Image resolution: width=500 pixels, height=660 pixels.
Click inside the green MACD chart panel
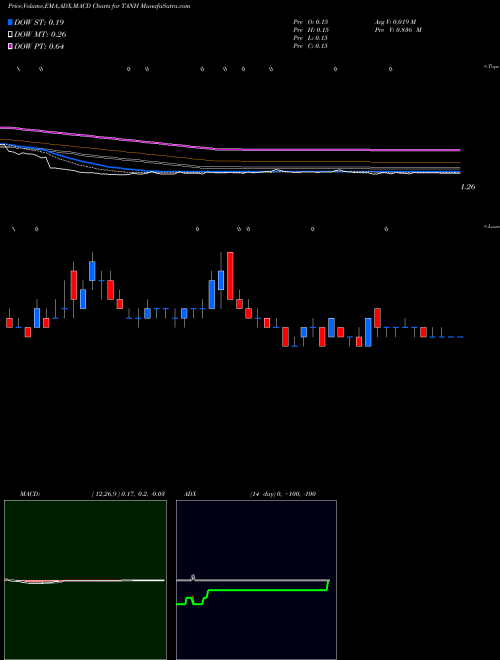85,580
